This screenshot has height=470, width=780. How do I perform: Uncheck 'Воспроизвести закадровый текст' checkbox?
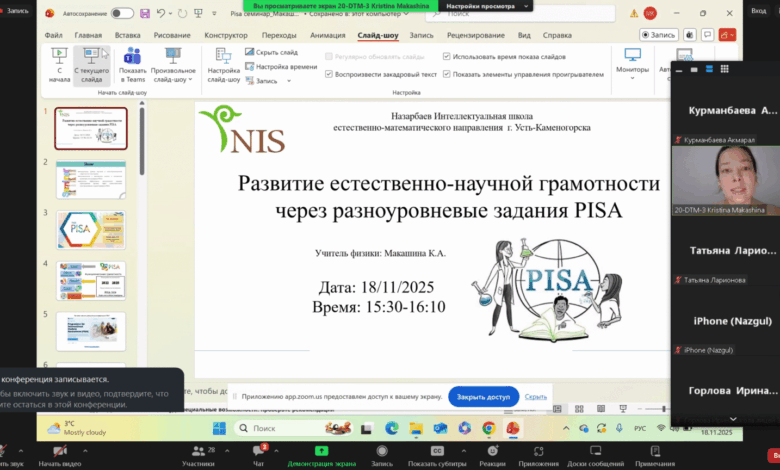tap(330, 74)
